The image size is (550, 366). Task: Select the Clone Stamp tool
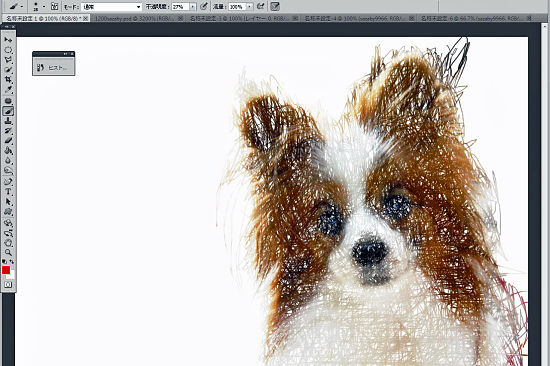tap(8, 121)
